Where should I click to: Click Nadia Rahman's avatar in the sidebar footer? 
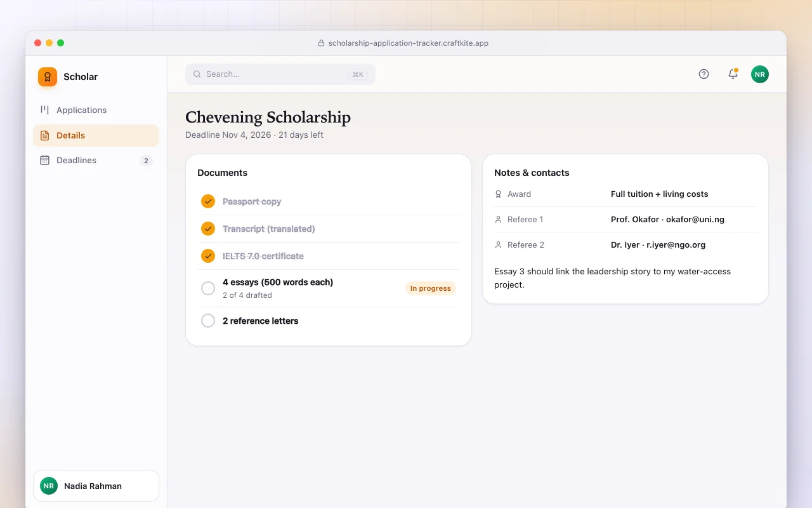click(x=49, y=486)
